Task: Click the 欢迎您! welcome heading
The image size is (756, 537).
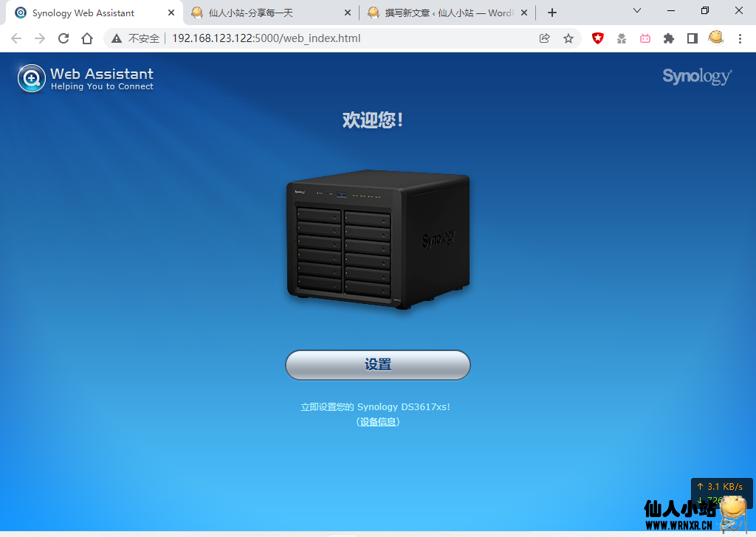Action: [x=373, y=120]
